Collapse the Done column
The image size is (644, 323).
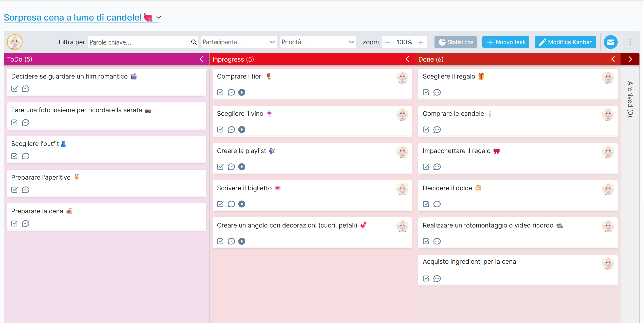point(613,59)
